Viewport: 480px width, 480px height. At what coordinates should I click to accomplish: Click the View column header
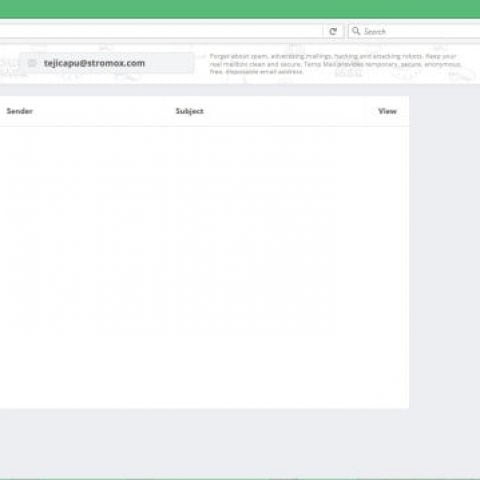pyautogui.click(x=387, y=111)
